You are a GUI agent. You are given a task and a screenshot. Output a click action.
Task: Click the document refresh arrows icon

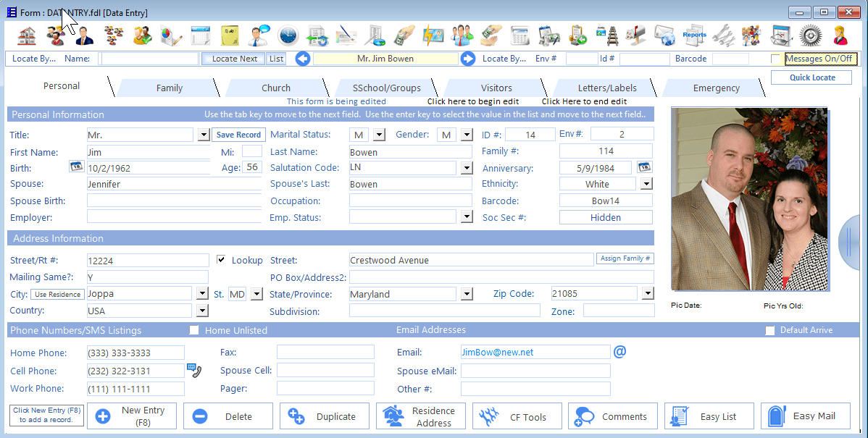point(317,36)
